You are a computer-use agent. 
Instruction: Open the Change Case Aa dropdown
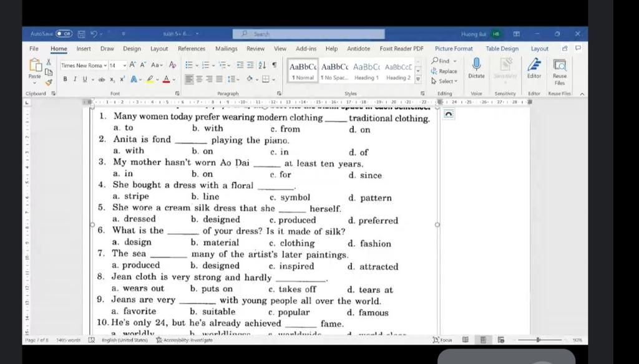pos(157,65)
